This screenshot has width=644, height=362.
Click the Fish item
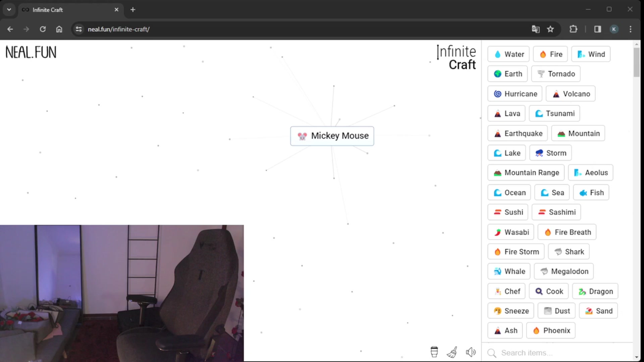coord(591,193)
